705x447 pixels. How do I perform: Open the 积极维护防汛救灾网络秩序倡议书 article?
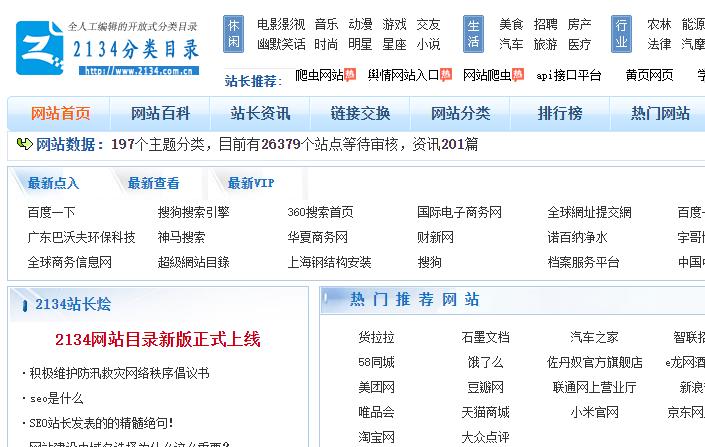(119, 373)
